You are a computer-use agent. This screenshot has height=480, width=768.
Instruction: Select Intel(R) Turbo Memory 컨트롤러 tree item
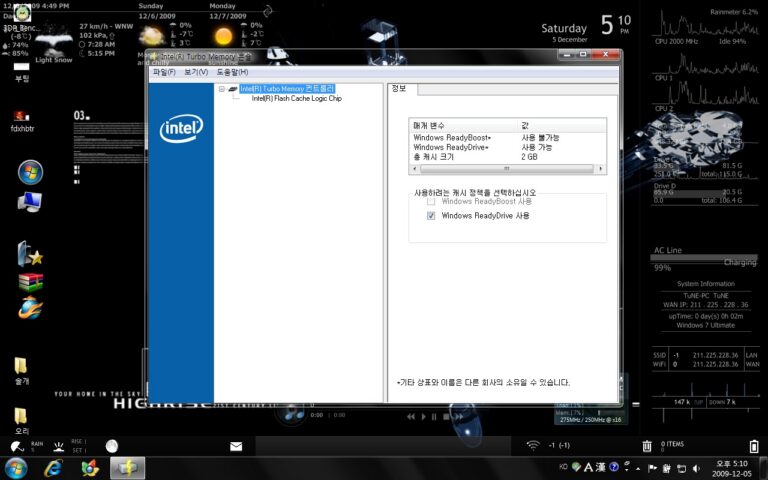click(287, 89)
